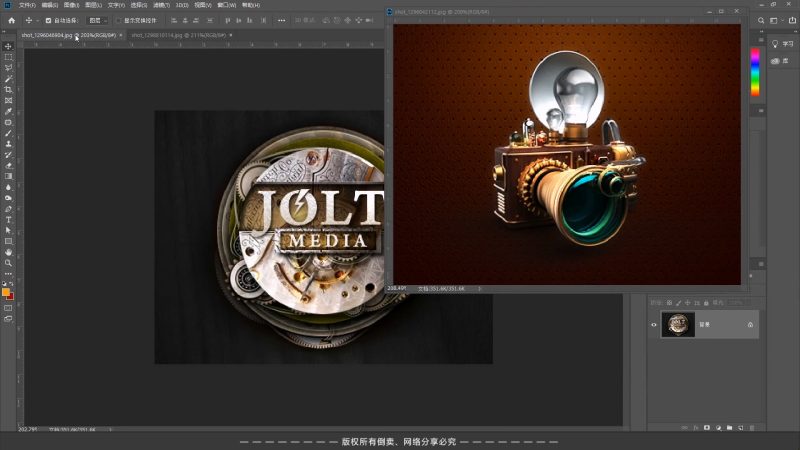
Task: Open the 滤镜 (Filter) menu
Action: (x=159, y=5)
